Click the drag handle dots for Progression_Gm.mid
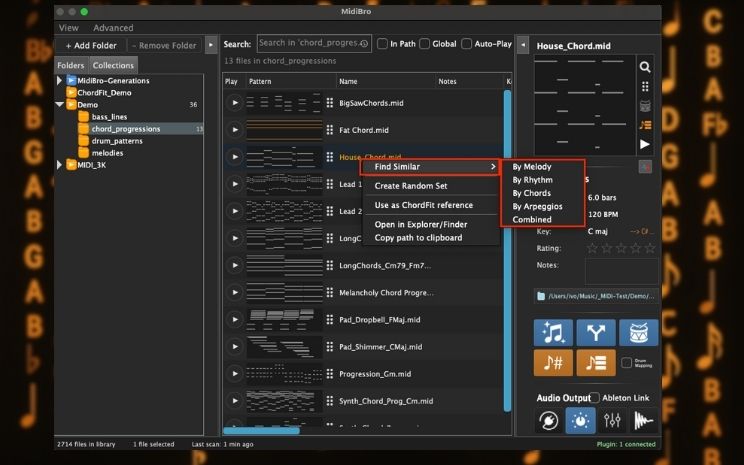Viewport: 744px width, 465px height. coord(330,373)
